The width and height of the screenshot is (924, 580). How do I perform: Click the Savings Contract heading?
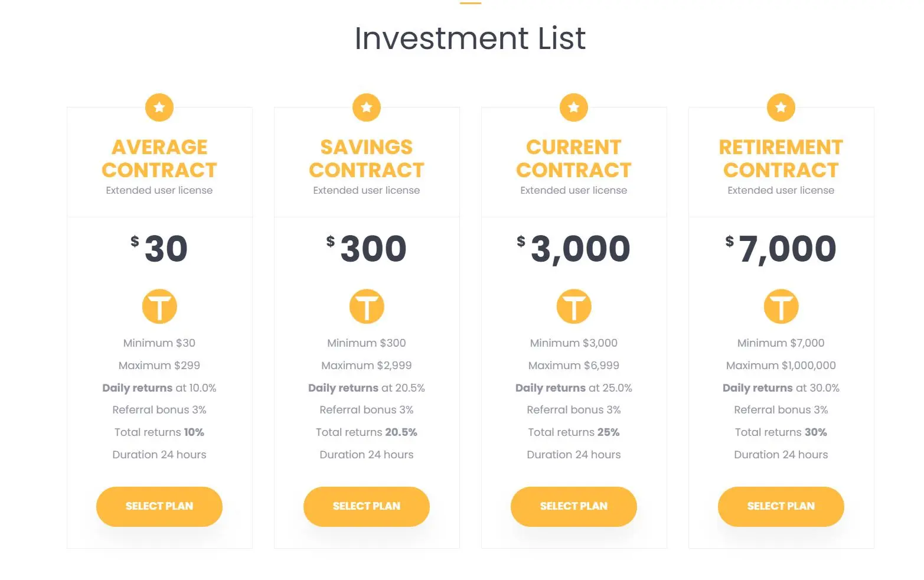[367, 158]
